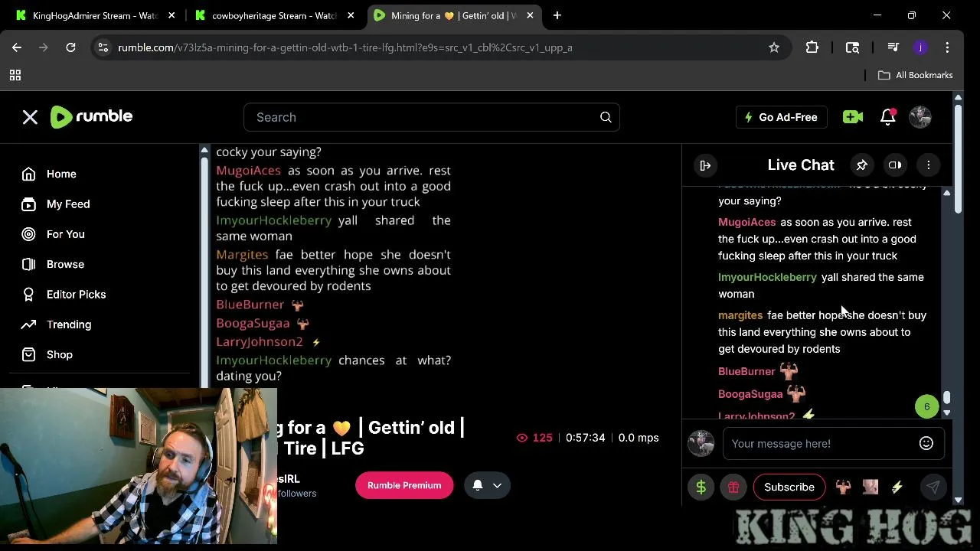The image size is (980, 551).
Task: Click the 125 viewers count
Action: coord(534,438)
